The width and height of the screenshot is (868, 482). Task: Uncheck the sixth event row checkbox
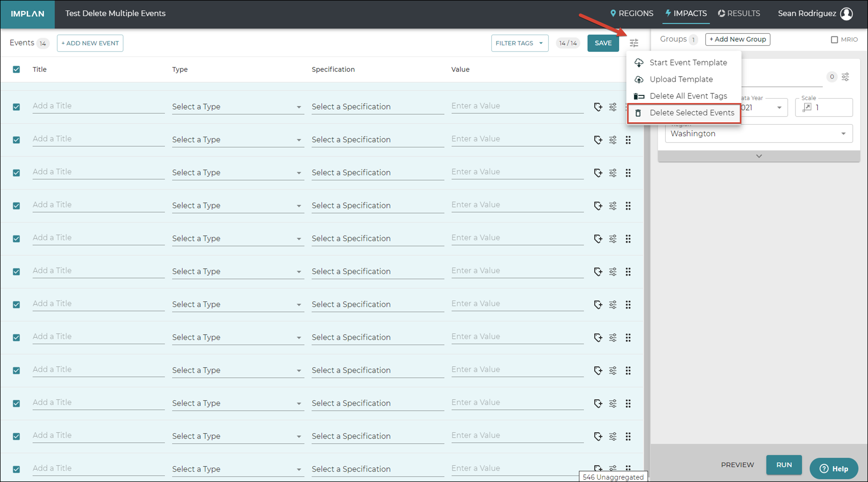16,272
